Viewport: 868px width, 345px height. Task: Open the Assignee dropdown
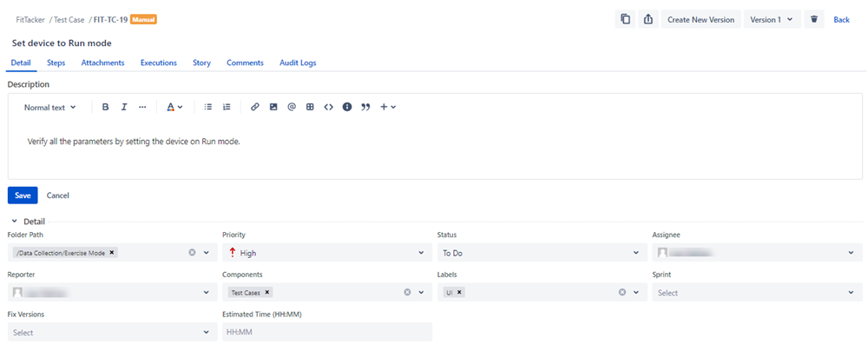point(757,252)
